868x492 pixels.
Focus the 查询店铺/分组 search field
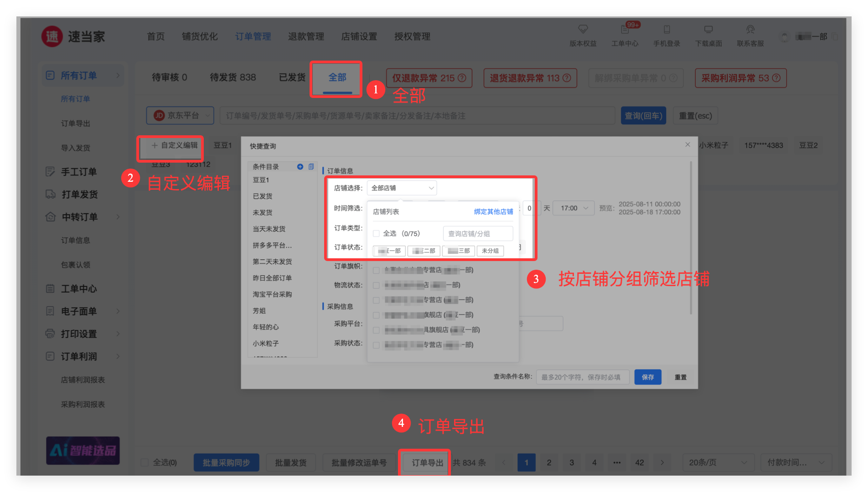pyautogui.click(x=478, y=234)
